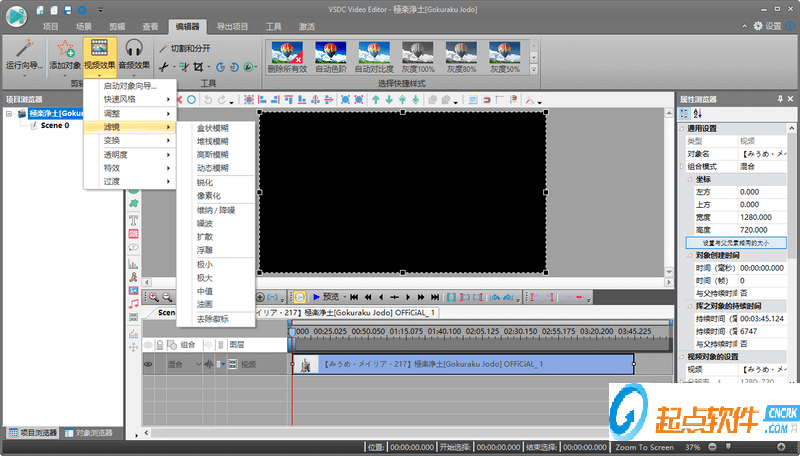This screenshot has width=800, height=456.
Task: Jump to the end of timeline
Action: point(435,297)
